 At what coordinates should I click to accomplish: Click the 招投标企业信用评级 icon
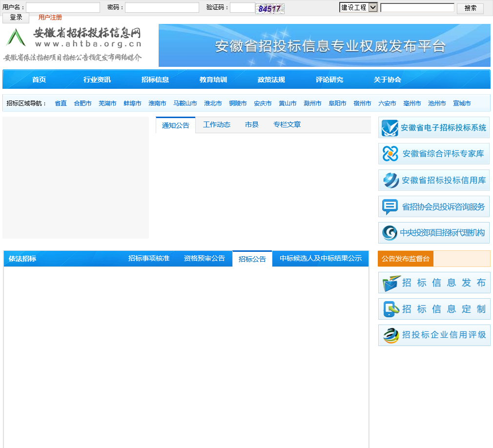click(391, 335)
